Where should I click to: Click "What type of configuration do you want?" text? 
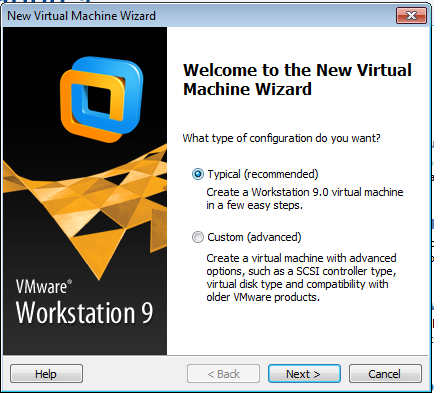[281, 138]
